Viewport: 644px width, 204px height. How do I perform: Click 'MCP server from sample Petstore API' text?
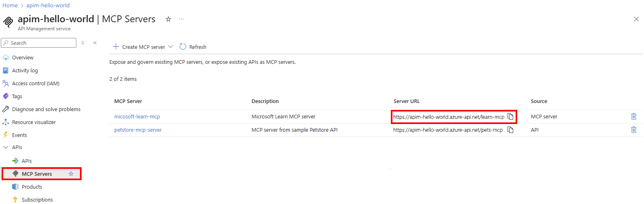tap(294, 130)
